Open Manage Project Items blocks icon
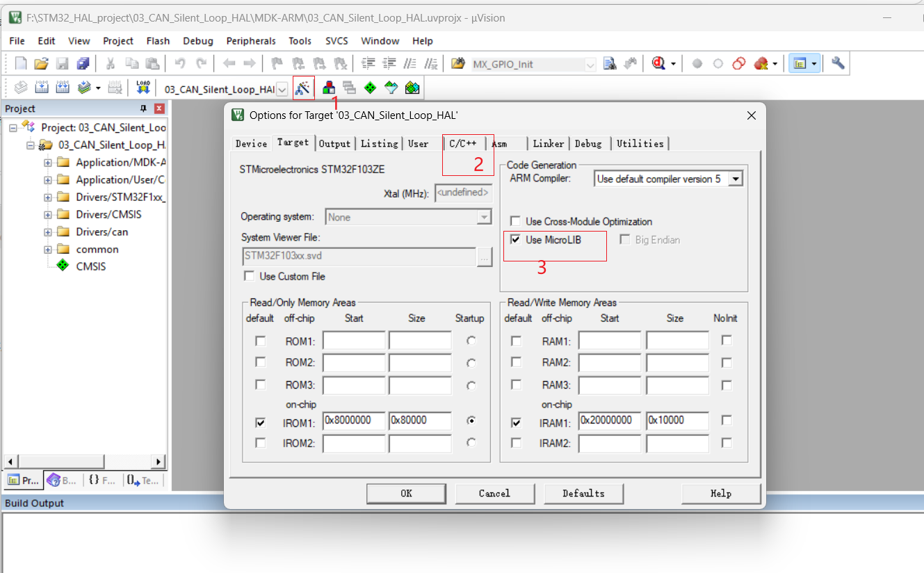The image size is (924, 573). pyautogui.click(x=329, y=88)
